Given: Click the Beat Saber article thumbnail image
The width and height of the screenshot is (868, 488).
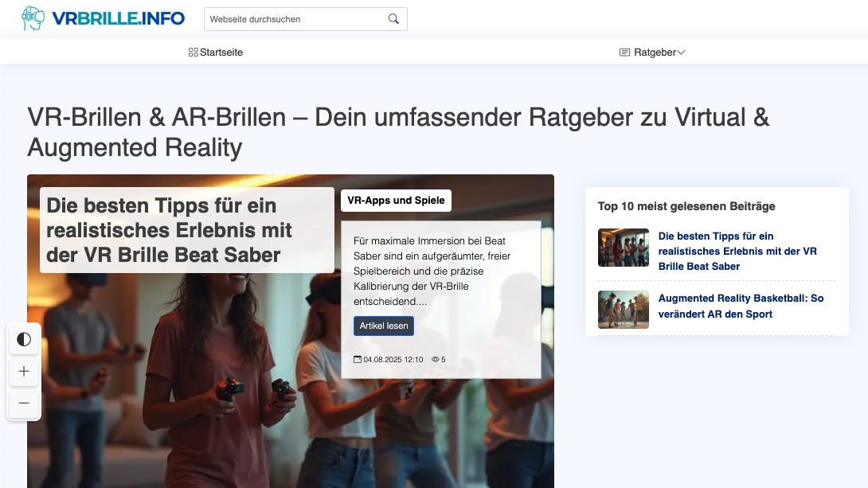Looking at the screenshot, I should [624, 248].
